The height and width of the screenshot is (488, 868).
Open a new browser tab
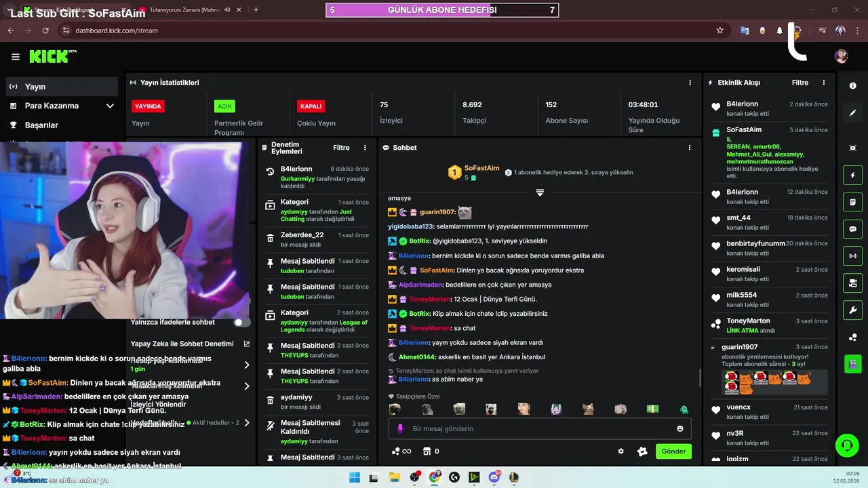pyautogui.click(x=256, y=10)
